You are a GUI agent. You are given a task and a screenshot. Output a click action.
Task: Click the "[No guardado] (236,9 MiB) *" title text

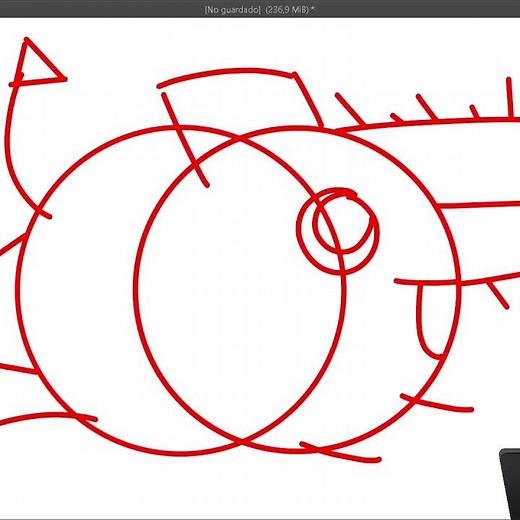click(259, 10)
